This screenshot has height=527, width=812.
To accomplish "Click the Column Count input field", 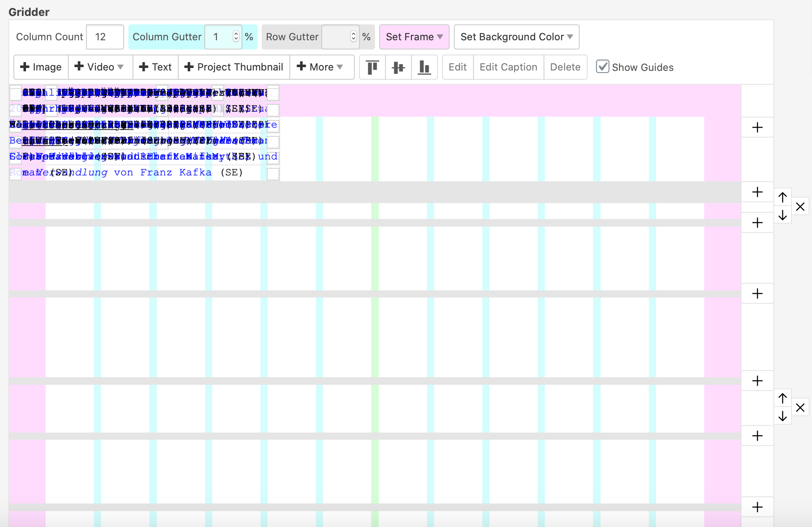I will tap(104, 37).
